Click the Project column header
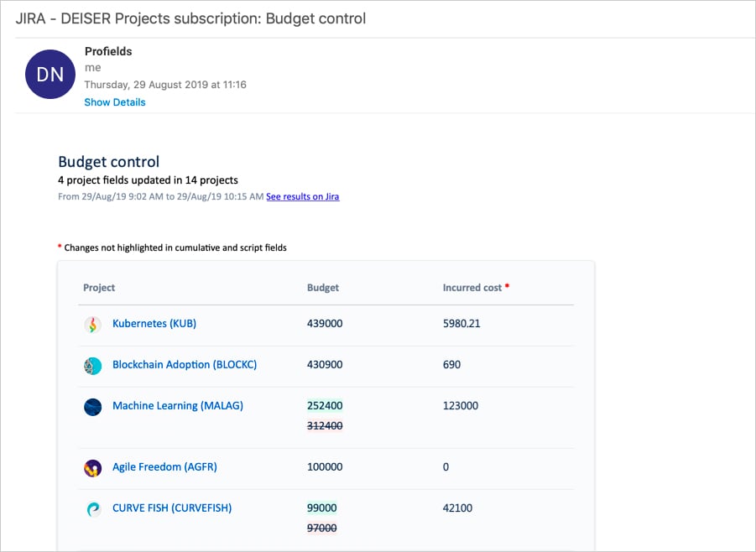The height and width of the screenshot is (552, 756). [x=99, y=288]
